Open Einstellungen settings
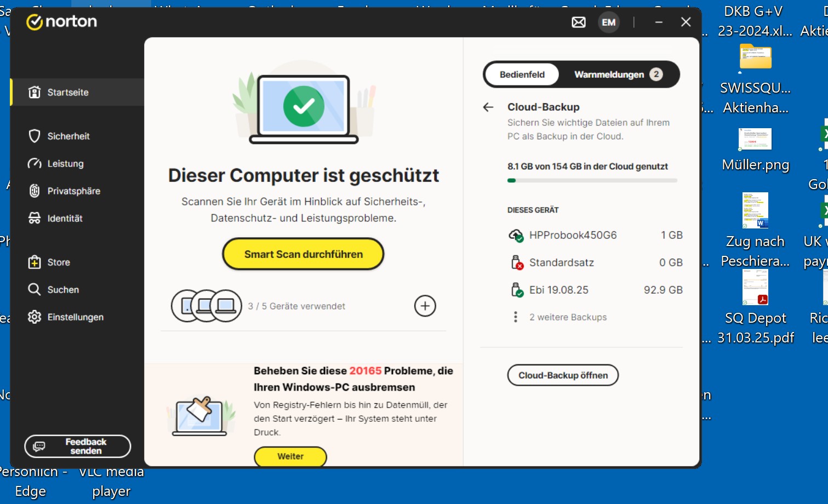 [75, 317]
